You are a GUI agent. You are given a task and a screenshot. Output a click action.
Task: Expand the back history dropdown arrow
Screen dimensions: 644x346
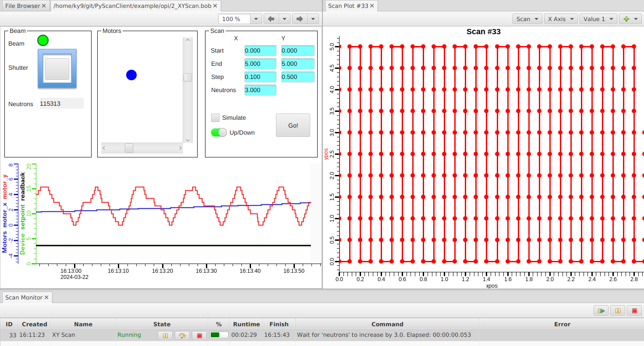[x=285, y=19]
